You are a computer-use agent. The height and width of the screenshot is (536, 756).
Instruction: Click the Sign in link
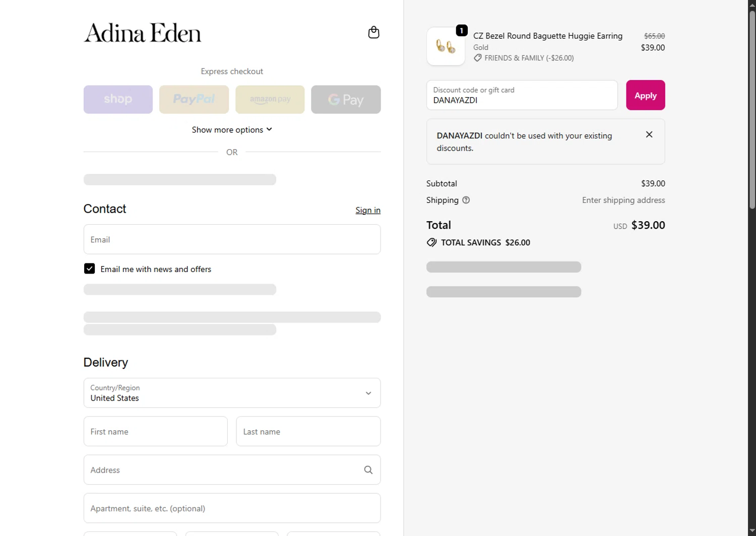[x=368, y=210]
